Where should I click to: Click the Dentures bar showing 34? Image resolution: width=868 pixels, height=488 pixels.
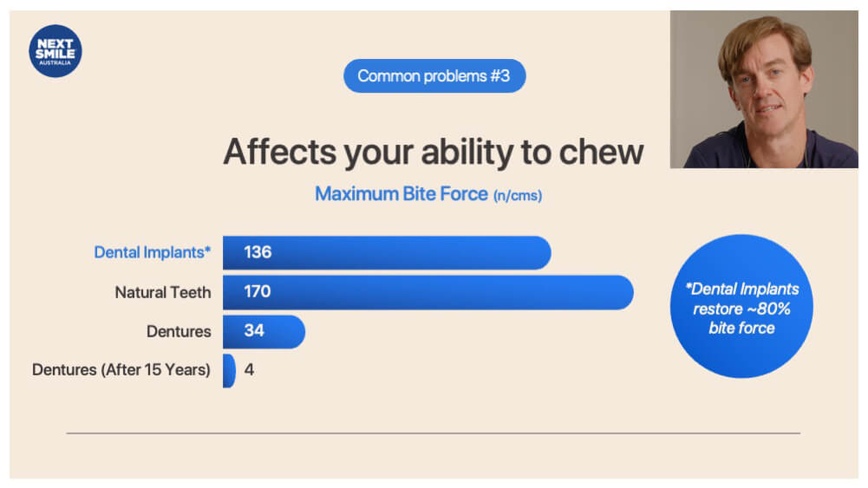point(264,331)
